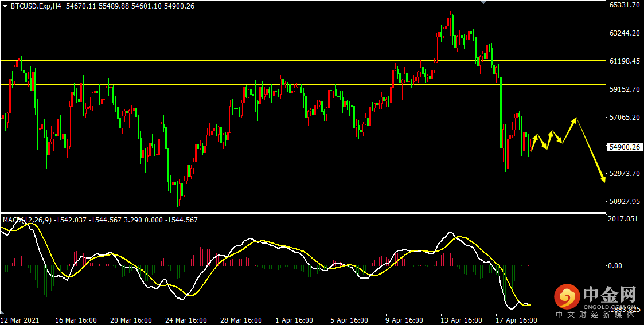
Task: Click the MACD value 0.000 in the label
Action: tap(154, 220)
